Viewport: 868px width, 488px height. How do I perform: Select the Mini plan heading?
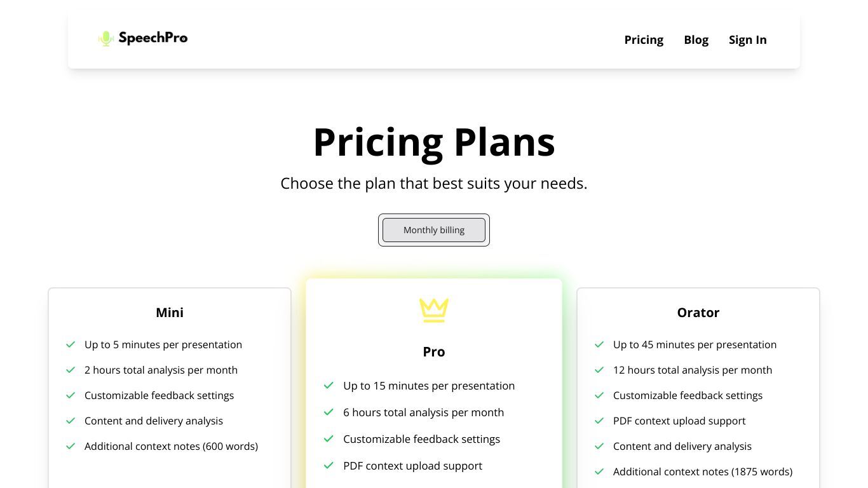coord(170,313)
